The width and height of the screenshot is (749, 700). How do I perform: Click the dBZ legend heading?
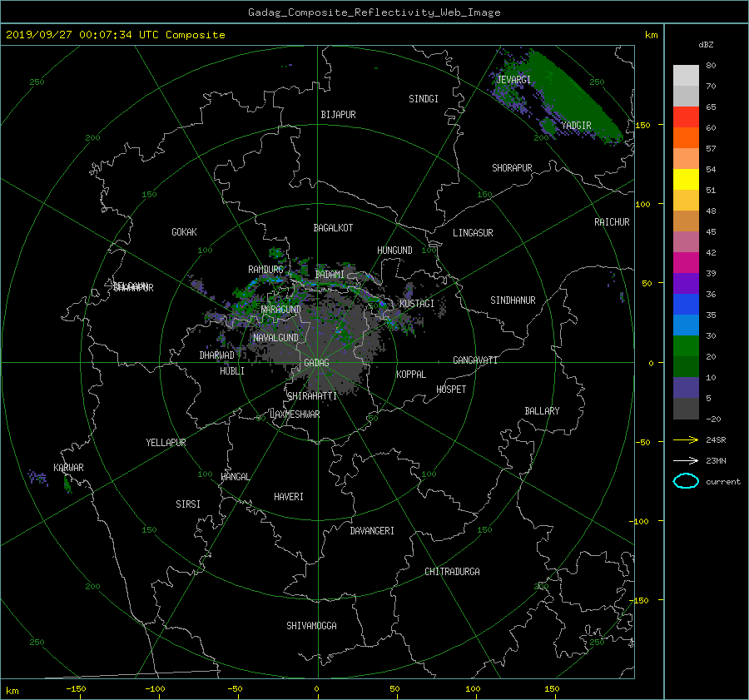pos(706,44)
